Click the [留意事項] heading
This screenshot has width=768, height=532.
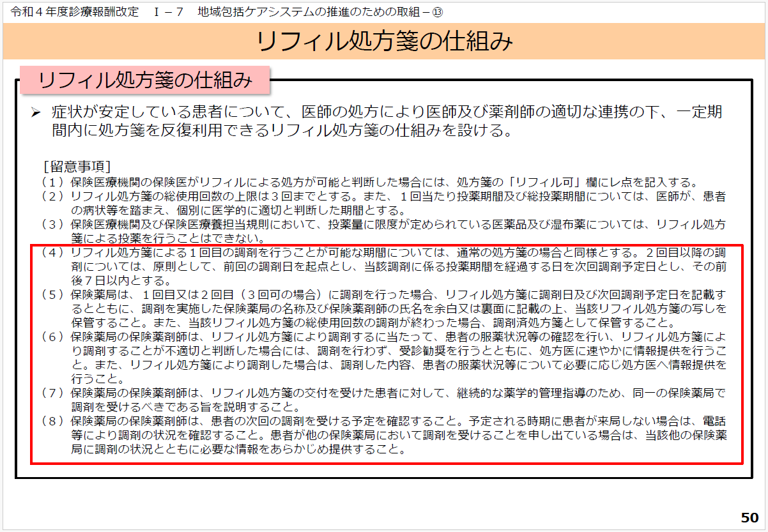[x=77, y=167]
